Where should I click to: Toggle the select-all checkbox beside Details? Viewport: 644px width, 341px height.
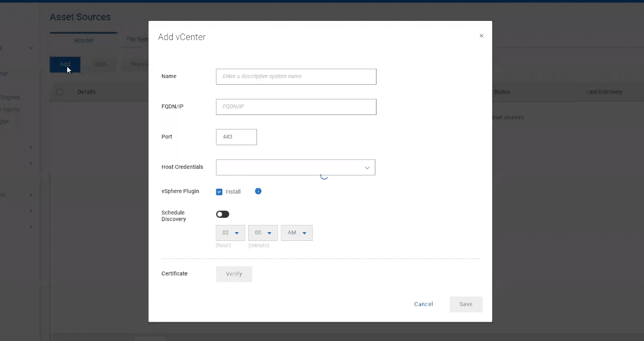pos(59,92)
